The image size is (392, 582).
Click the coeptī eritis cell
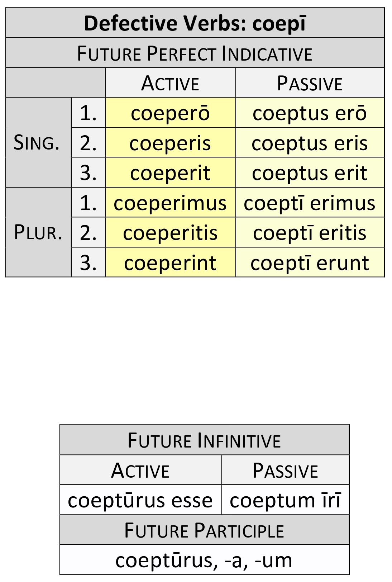[x=310, y=233]
